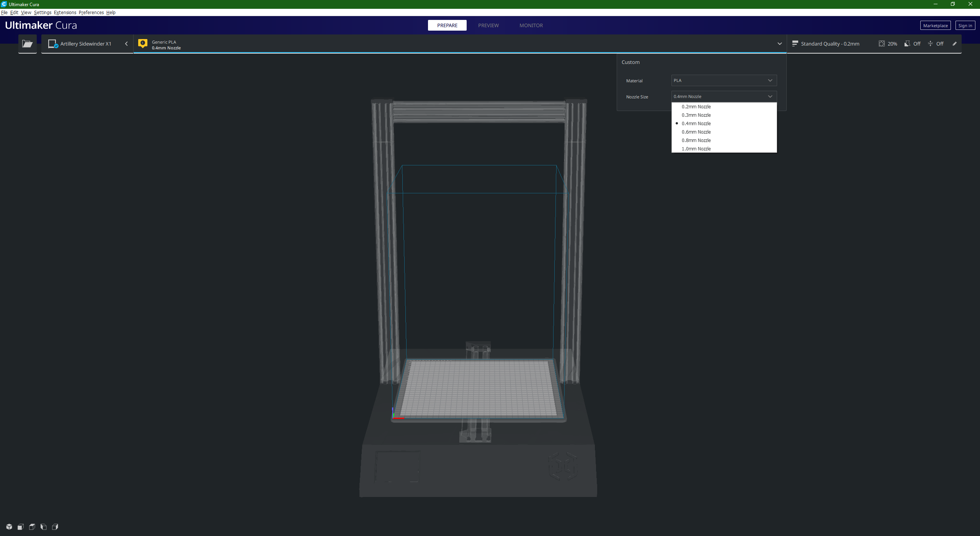Click the printer icon beside Artillery Sidewinder X1
Screen dimensions: 980x536
click(53, 44)
